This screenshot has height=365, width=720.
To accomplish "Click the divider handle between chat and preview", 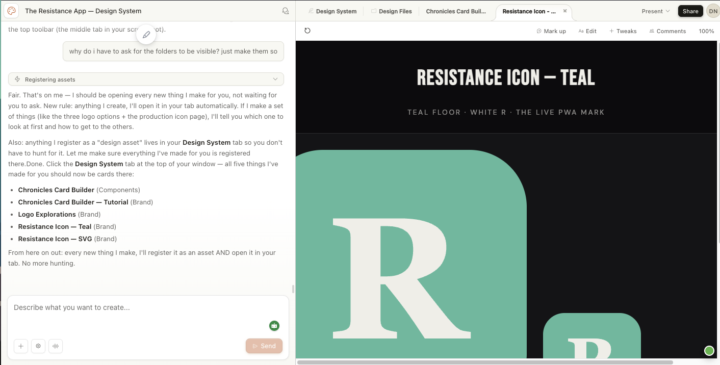I will (x=293, y=289).
